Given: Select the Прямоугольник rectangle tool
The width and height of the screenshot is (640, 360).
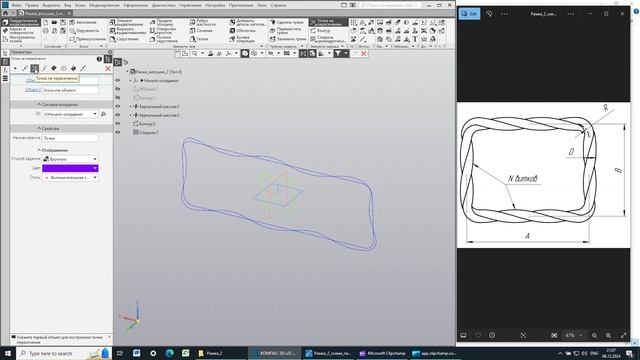Looking at the screenshot, I should click(x=87, y=39).
